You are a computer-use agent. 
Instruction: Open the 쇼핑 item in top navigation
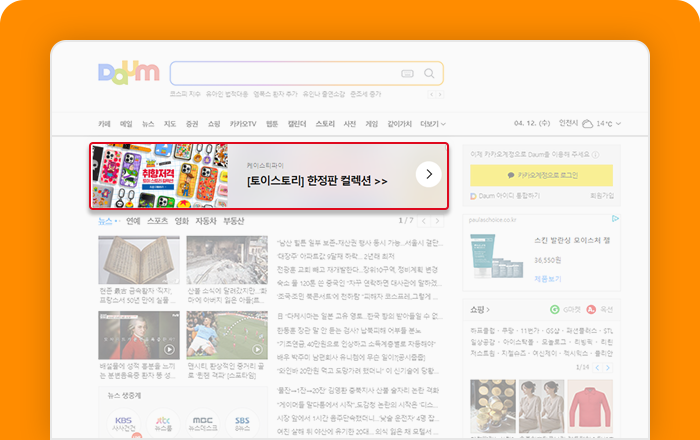pos(214,124)
